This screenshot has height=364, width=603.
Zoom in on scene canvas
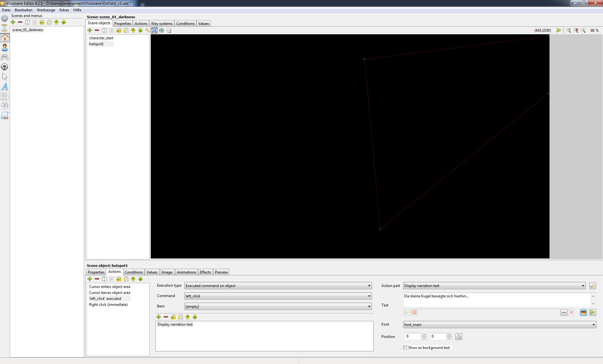[x=569, y=30]
